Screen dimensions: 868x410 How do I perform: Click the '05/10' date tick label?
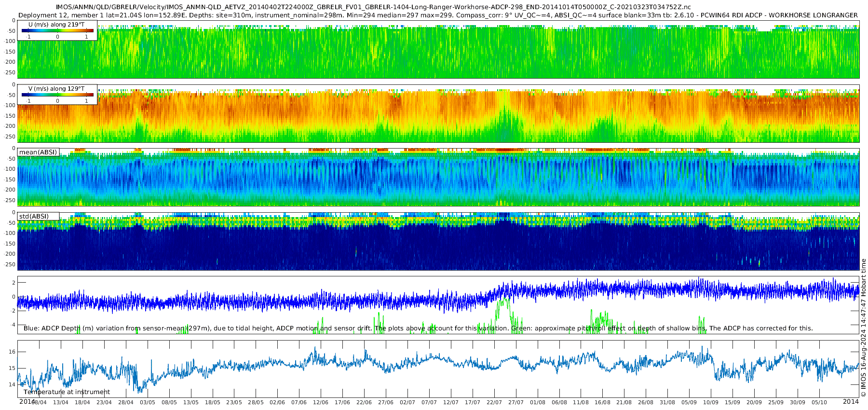pos(819,402)
